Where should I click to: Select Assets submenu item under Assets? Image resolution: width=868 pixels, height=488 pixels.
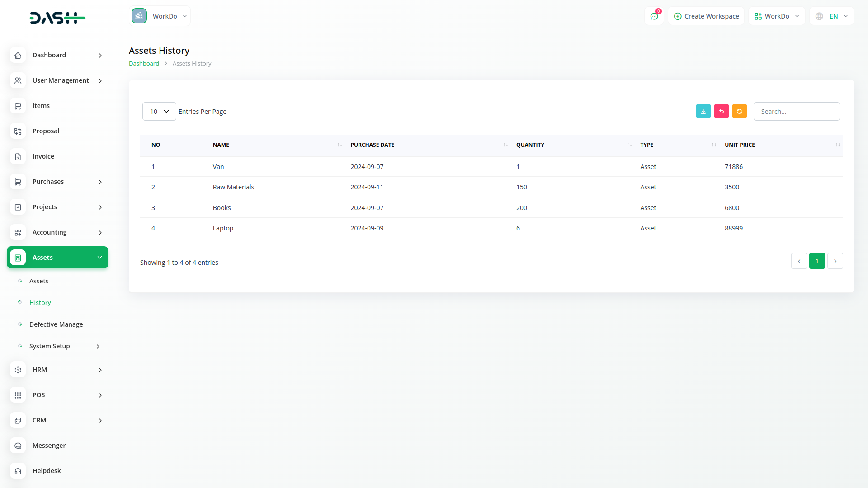click(x=39, y=281)
